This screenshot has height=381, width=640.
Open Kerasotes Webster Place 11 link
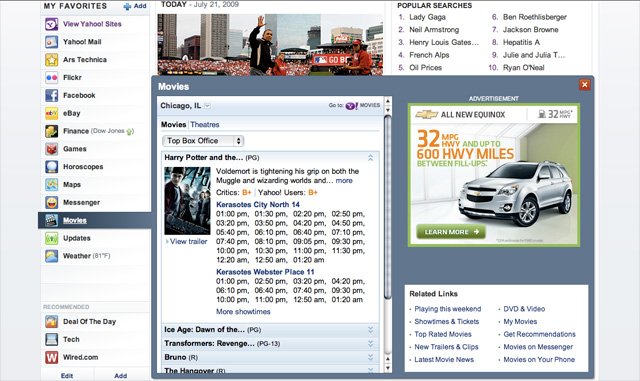pyautogui.click(x=265, y=272)
